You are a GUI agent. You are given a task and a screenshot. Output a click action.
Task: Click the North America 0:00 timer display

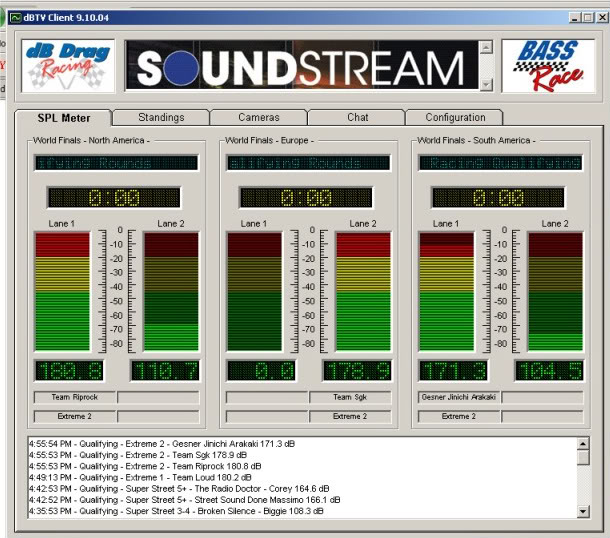click(114, 198)
